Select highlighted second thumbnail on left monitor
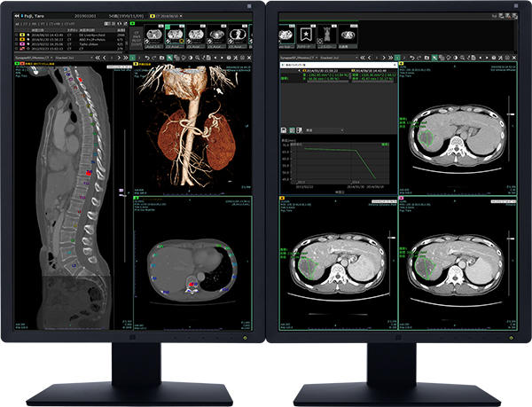 [175, 36]
